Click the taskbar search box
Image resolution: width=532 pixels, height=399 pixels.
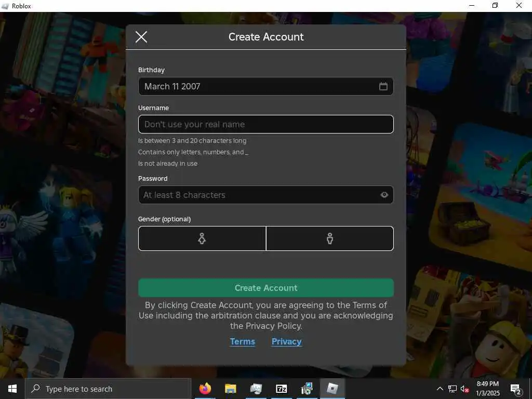click(108, 389)
